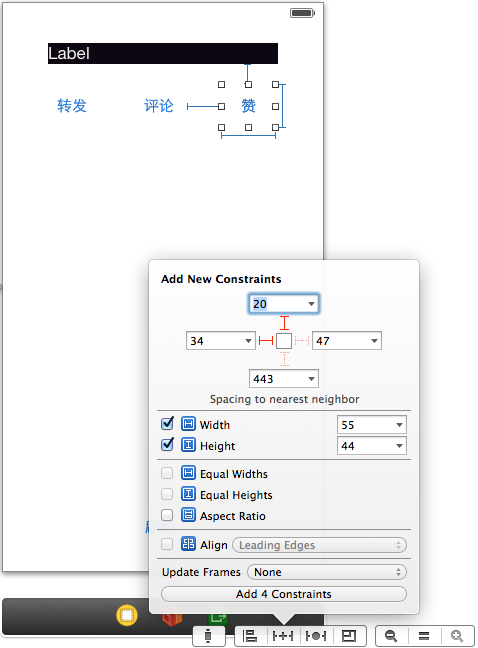Viewport: 478px width, 648px height.
Task: Zoom in on the storyboard canvas
Action: coord(457,636)
